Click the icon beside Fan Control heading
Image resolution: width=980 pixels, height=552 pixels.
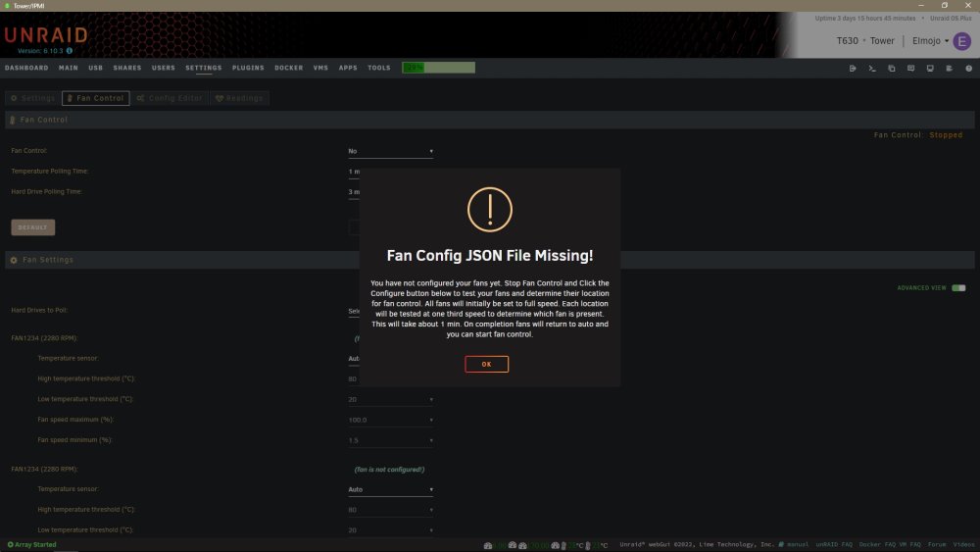click(13, 120)
